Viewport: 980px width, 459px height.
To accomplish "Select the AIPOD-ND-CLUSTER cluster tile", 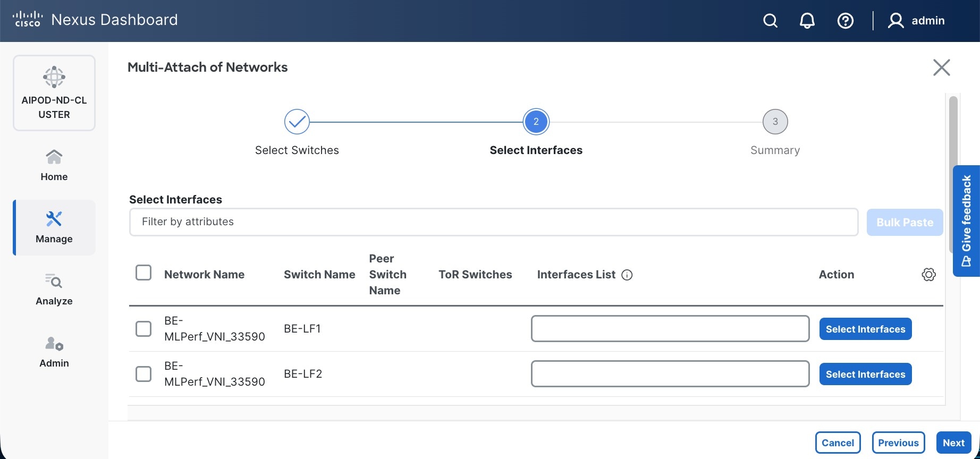I will pos(54,93).
